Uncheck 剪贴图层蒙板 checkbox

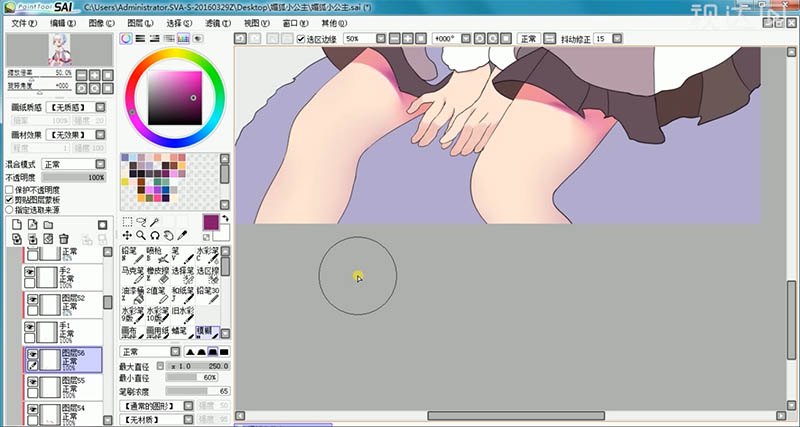point(9,199)
